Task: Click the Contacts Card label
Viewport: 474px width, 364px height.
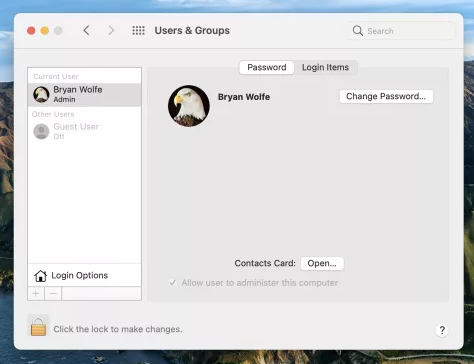Action: coord(265,263)
